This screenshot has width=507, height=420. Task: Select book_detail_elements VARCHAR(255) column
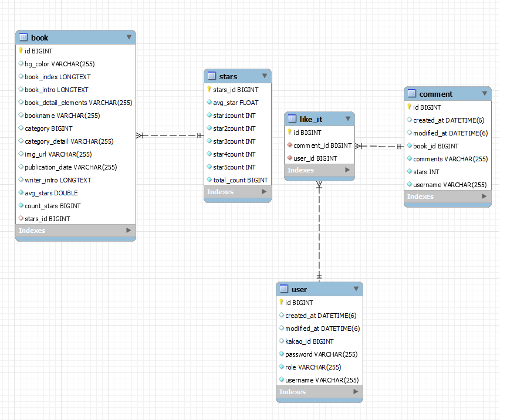[x=76, y=103]
